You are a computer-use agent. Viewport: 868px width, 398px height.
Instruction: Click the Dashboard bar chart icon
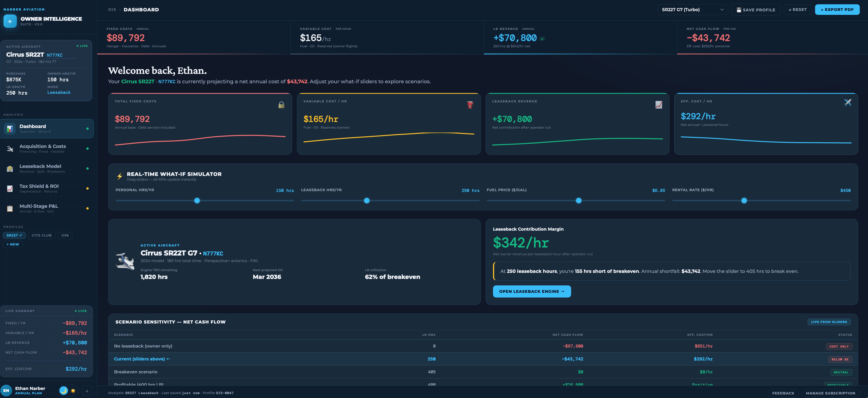pyautogui.click(x=10, y=129)
